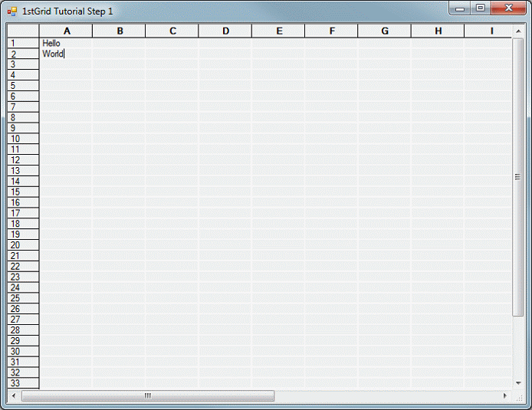This screenshot has width=532, height=410.
Task: Click the vertical scrollbar up arrow
Action: click(x=518, y=31)
